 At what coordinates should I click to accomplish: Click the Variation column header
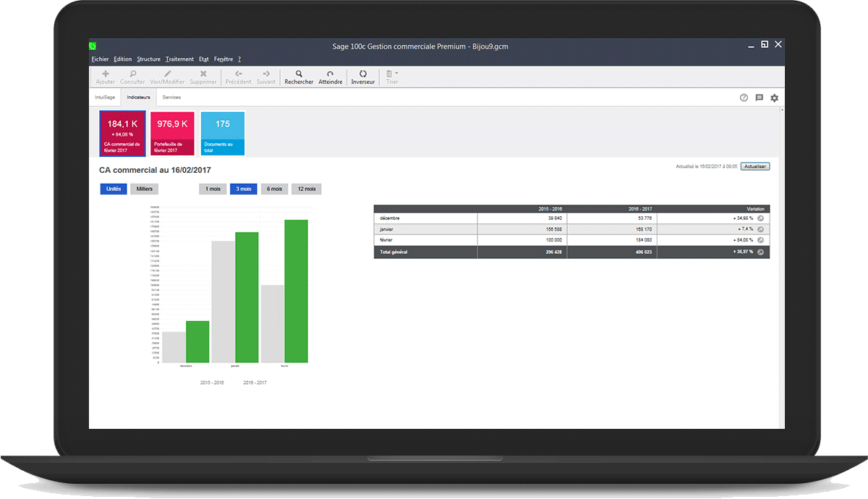[x=754, y=209]
